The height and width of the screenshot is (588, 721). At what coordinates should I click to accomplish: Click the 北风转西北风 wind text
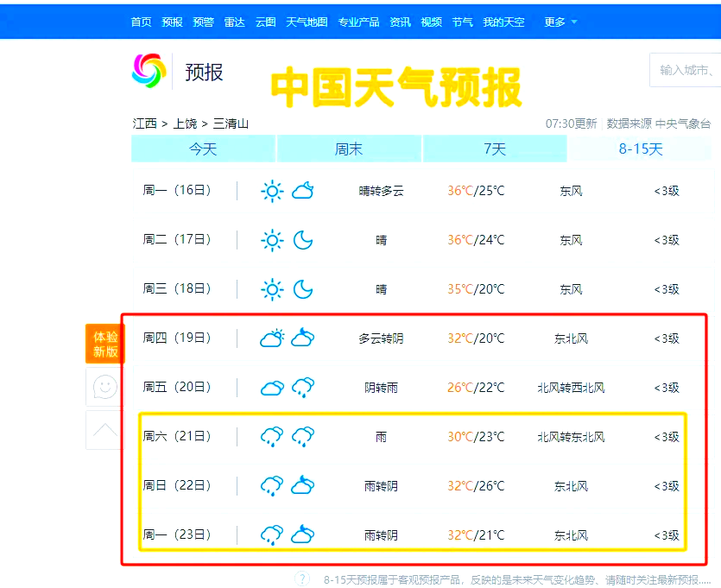click(571, 388)
